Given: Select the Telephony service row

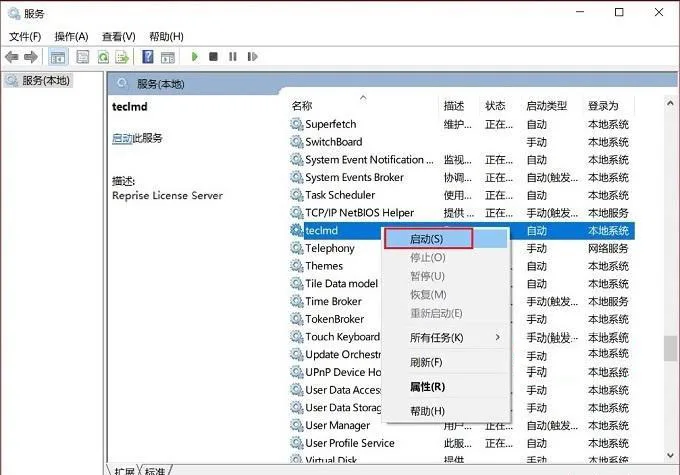Looking at the screenshot, I should point(460,248).
